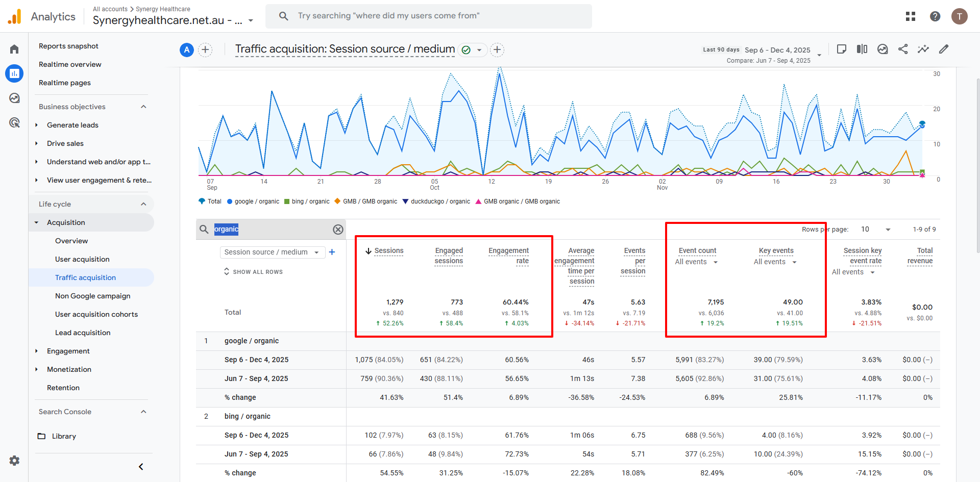The height and width of the screenshot is (482, 980).
Task: Collapse Life cycle section
Action: pos(143,204)
